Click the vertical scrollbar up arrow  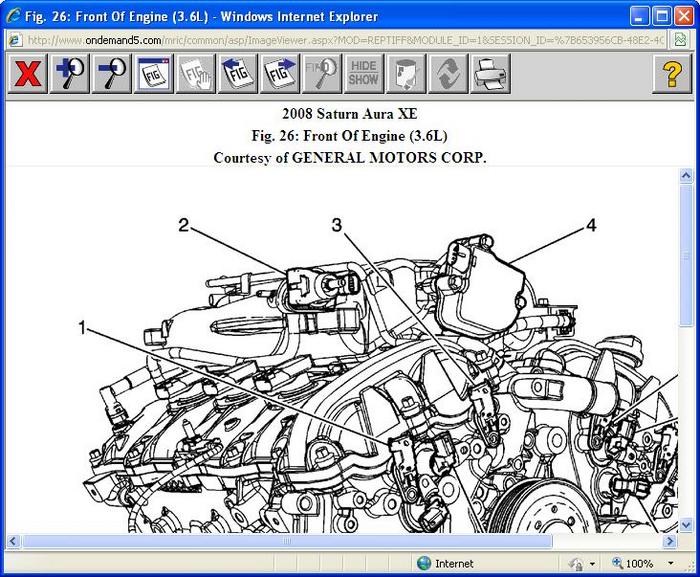point(686,176)
